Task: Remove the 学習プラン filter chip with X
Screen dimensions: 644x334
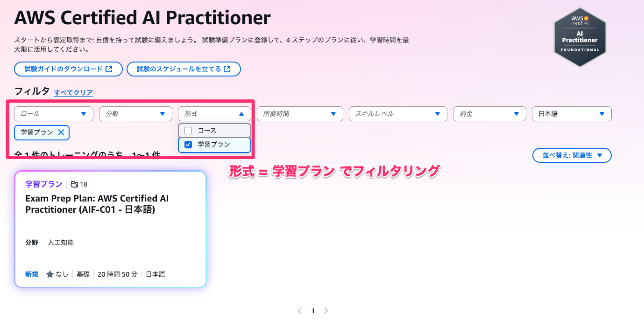Action: pos(61,132)
